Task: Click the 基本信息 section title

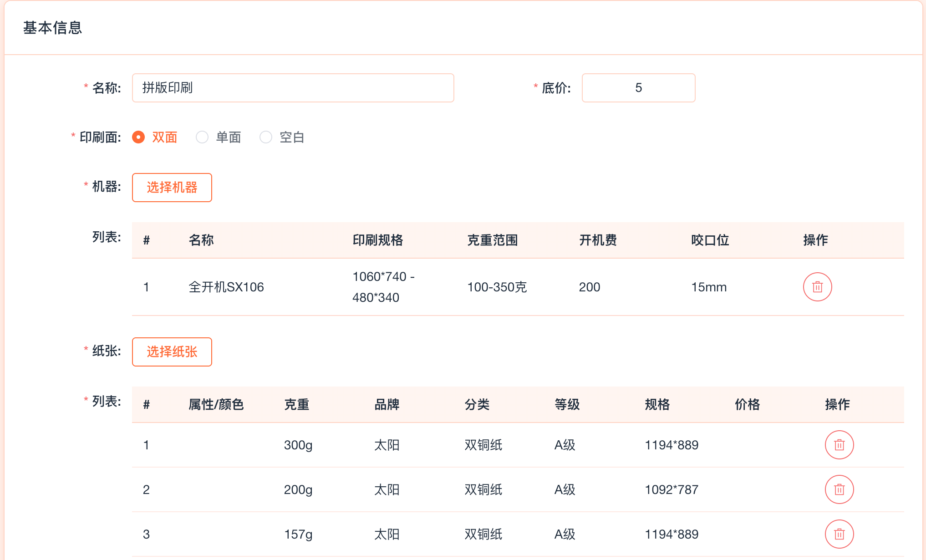Action: pos(52,28)
